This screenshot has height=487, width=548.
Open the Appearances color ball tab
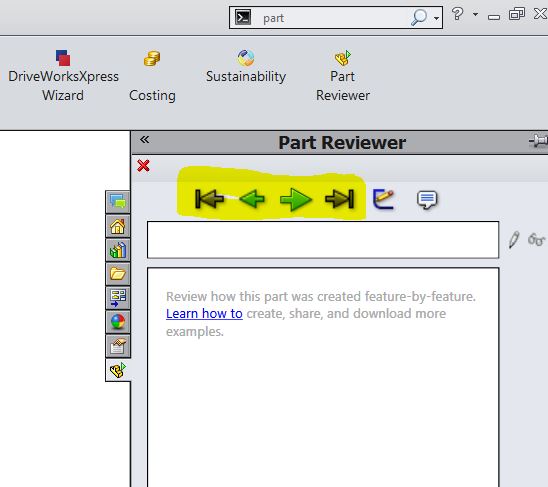[118, 322]
